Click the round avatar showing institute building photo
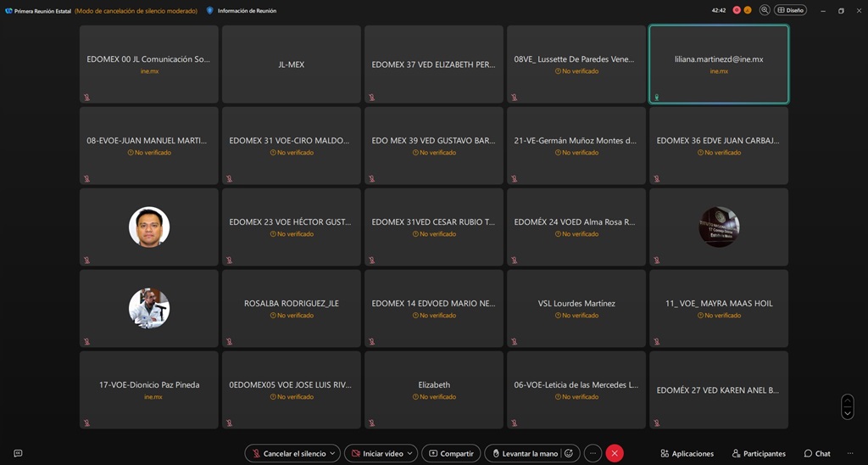868x465 pixels. click(x=719, y=227)
